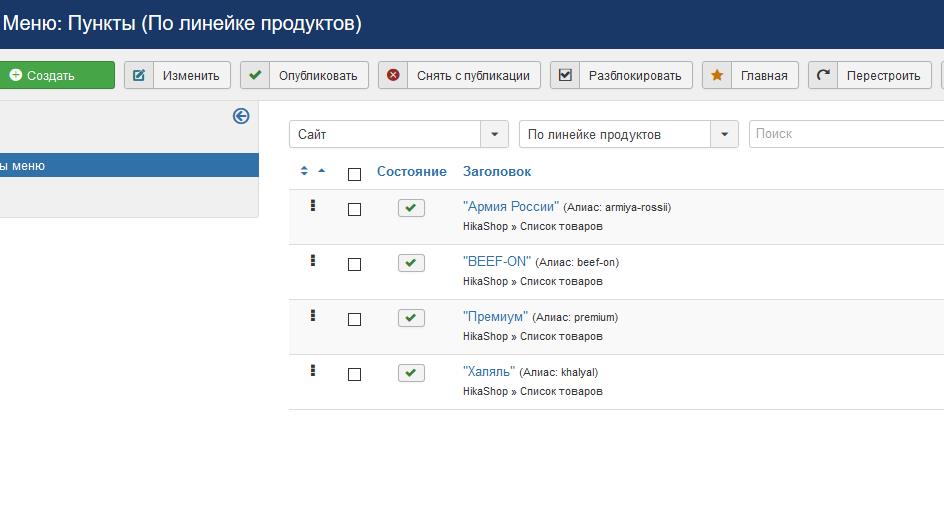Open the "BEEF-ON" menu item link

(x=497, y=262)
